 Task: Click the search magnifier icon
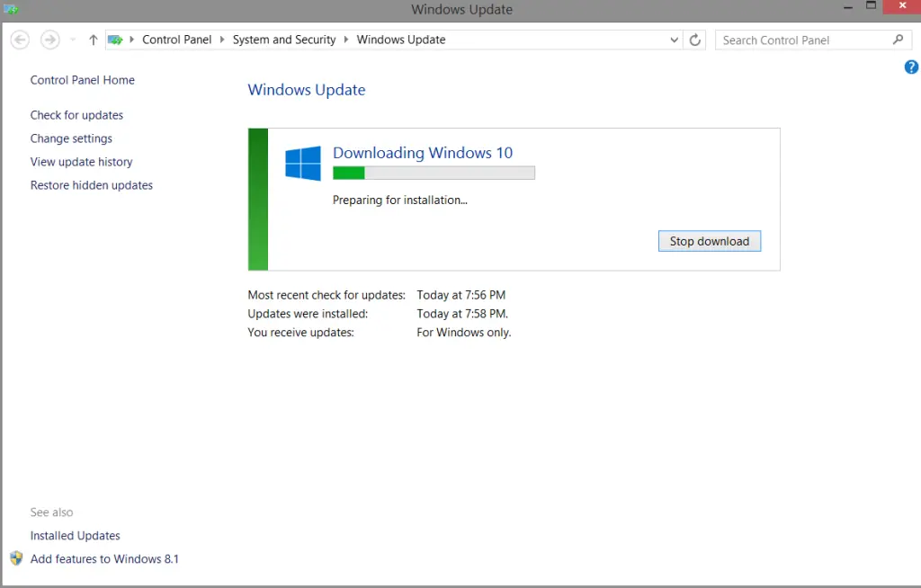tap(899, 40)
